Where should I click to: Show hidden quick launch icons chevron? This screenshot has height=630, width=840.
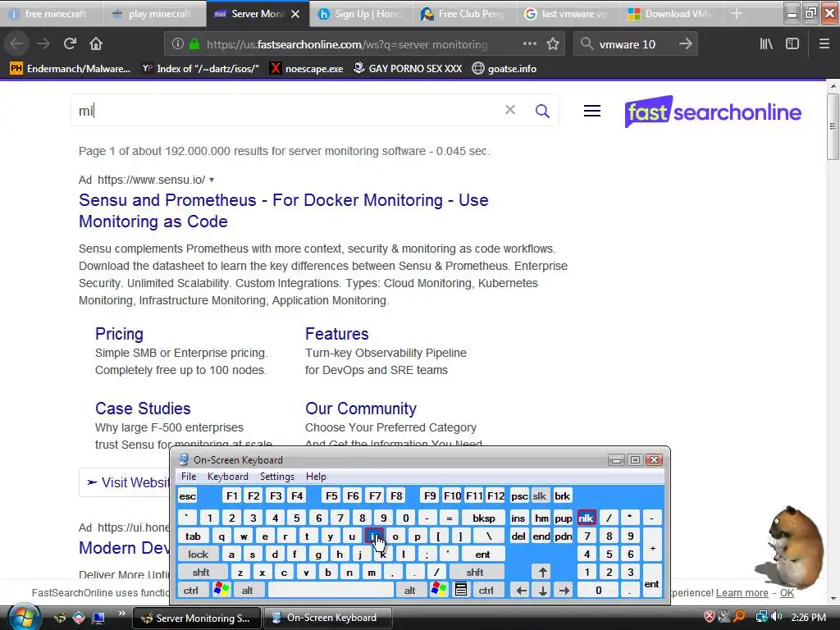[x=121, y=614]
